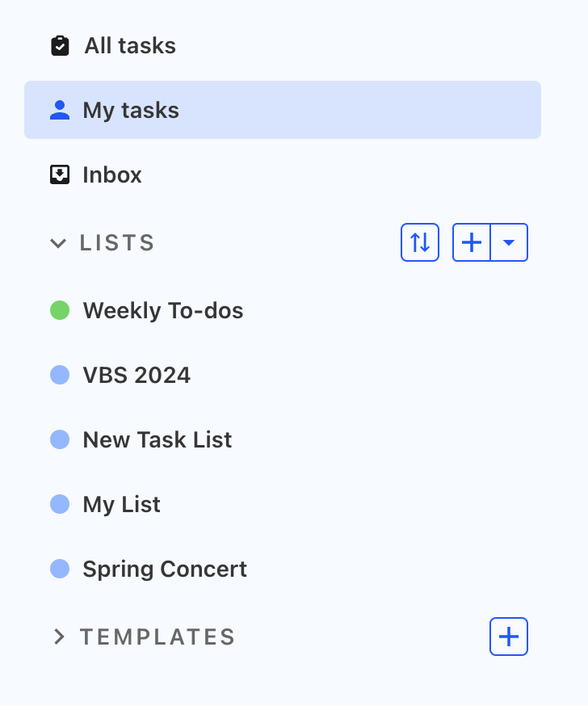Click the sort lists arrows button
This screenshot has height=706, width=588.
click(x=420, y=242)
